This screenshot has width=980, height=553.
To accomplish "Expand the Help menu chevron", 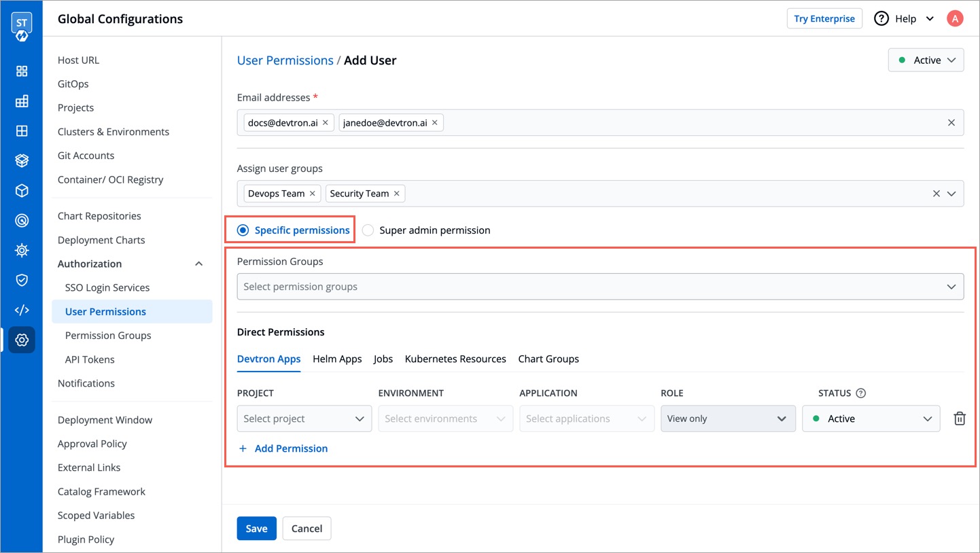I will (x=930, y=19).
